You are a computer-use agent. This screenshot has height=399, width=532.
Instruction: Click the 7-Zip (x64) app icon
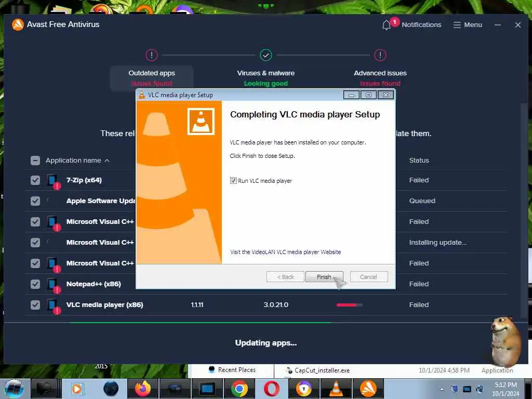click(x=54, y=181)
